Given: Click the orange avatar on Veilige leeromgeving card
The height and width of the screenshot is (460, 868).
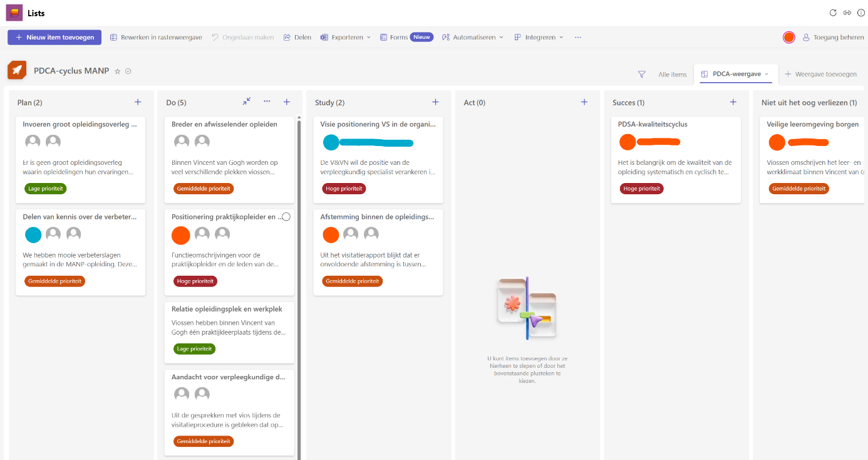Looking at the screenshot, I should coord(777,142).
